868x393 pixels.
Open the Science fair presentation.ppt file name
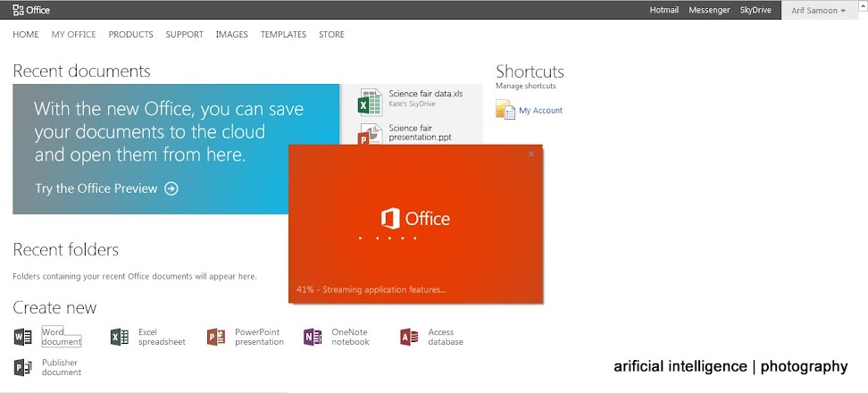click(421, 133)
